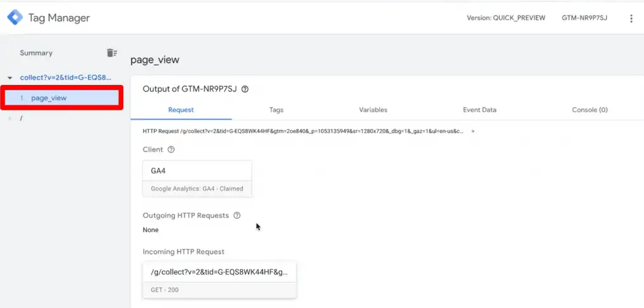Click the Output of GTM-NR9P7SJ heading text
This screenshot has width=644, height=308.
click(190, 89)
